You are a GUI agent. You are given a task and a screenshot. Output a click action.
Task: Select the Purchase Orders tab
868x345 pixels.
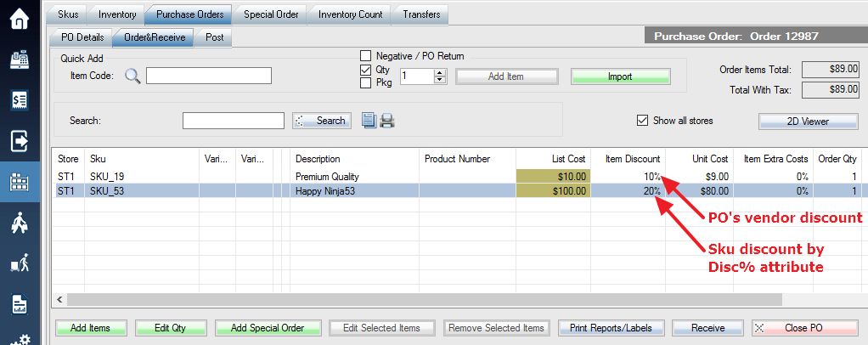190,14
